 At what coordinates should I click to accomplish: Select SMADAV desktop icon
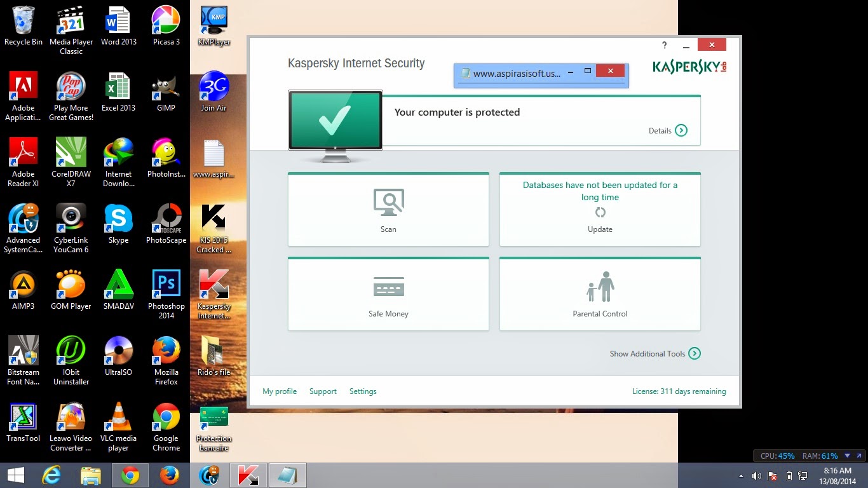[119, 290]
